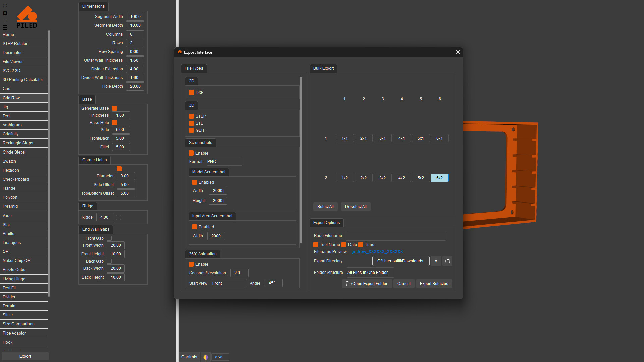
Task: Click the half-circle theme icon beside Controls
Action: (206, 357)
